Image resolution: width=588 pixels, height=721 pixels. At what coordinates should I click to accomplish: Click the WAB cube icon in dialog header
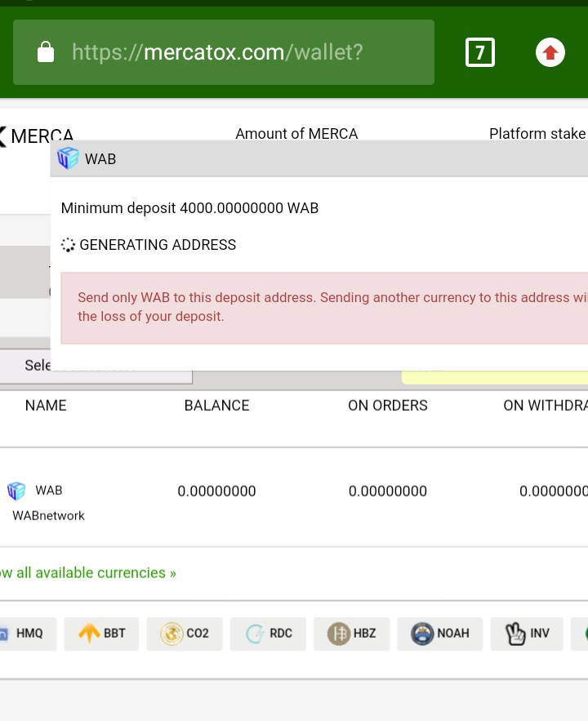coord(68,158)
